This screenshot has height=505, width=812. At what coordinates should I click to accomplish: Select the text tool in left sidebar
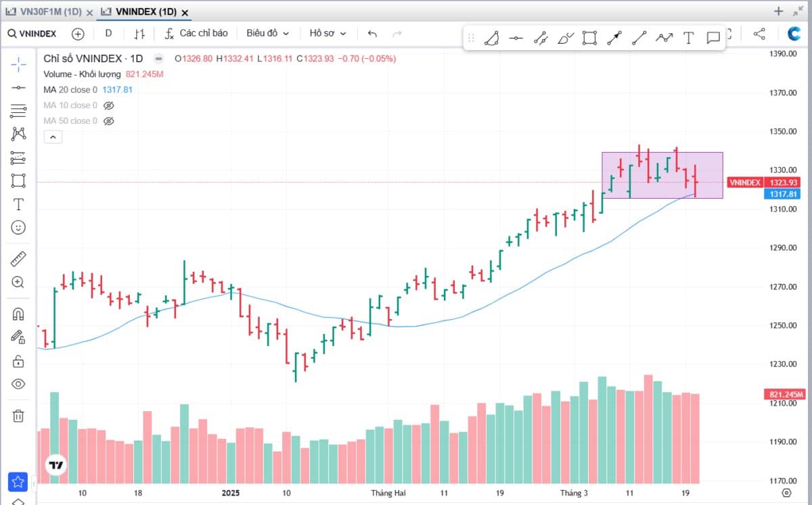pyautogui.click(x=18, y=204)
